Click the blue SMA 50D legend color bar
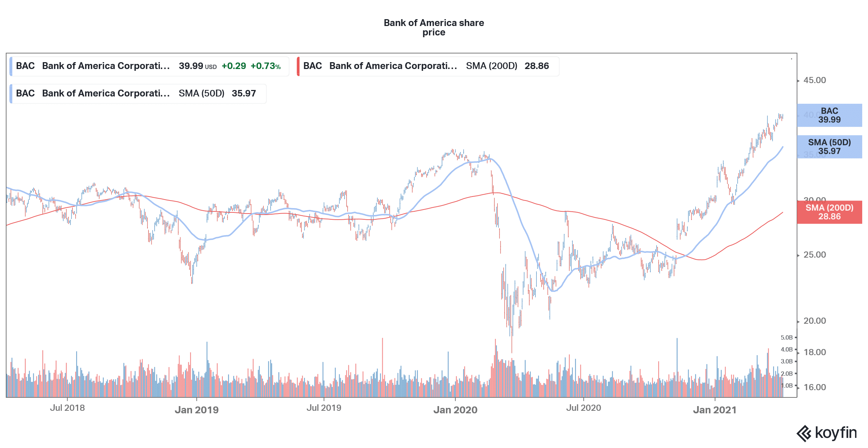868x448 pixels. pyautogui.click(x=11, y=94)
